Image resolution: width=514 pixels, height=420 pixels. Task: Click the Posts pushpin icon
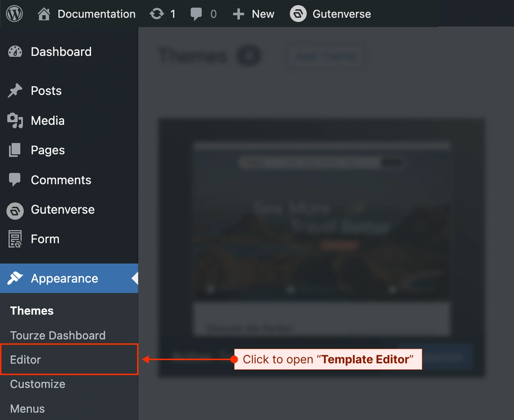point(15,91)
